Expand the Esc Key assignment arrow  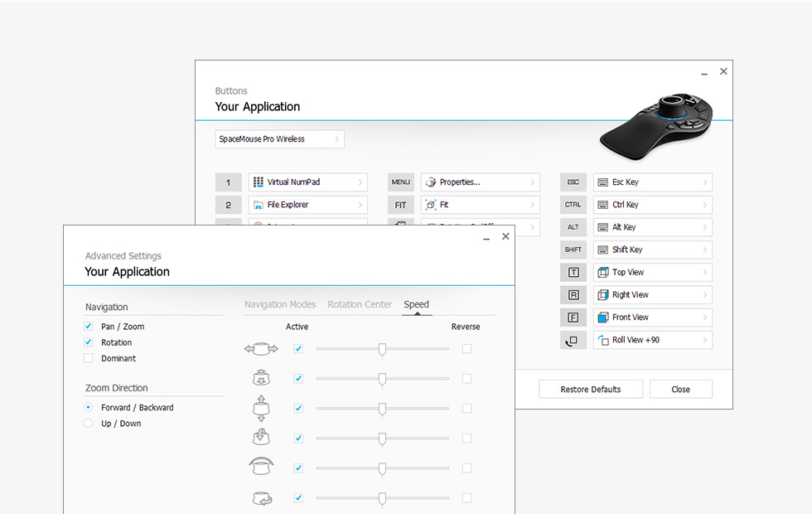point(704,182)
